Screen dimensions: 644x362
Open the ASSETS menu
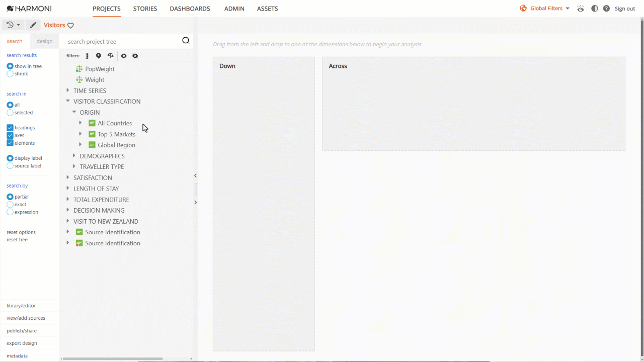267,9
